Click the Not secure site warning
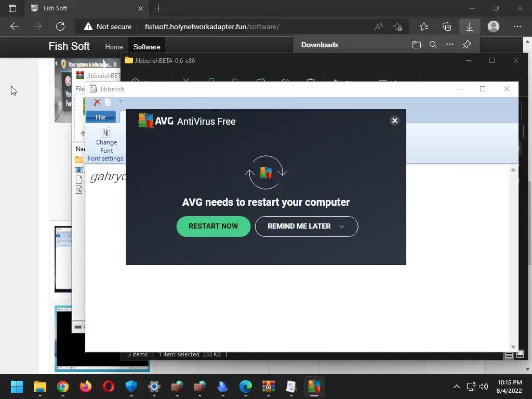Image resolution: width=532 pixels, height=399 pixels. 108,26
